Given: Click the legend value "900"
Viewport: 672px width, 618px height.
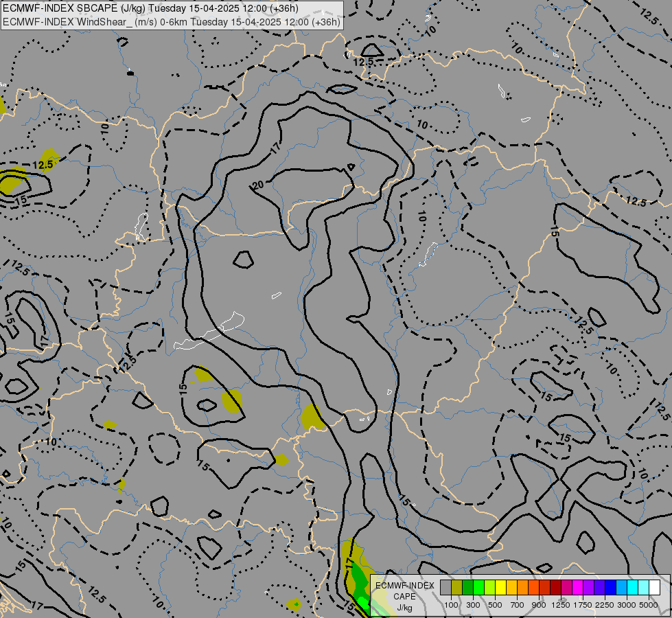Looking at the screenshot, I should click(539, 605).
